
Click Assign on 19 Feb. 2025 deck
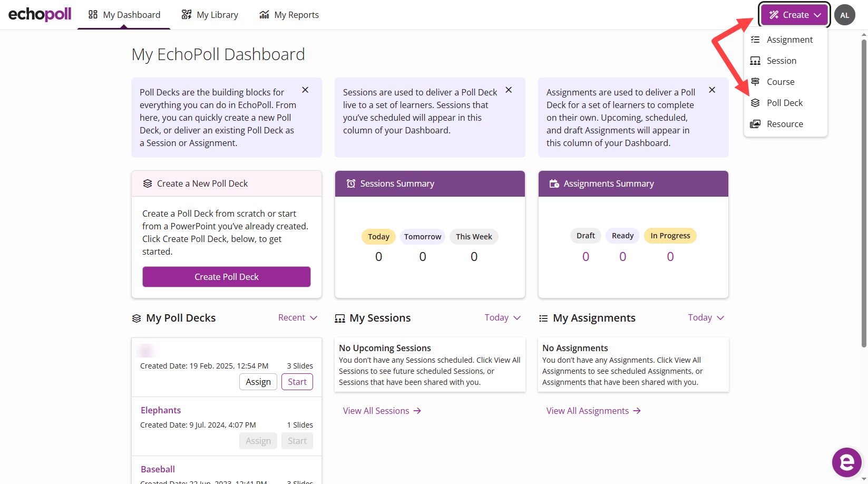pos(258,382)
